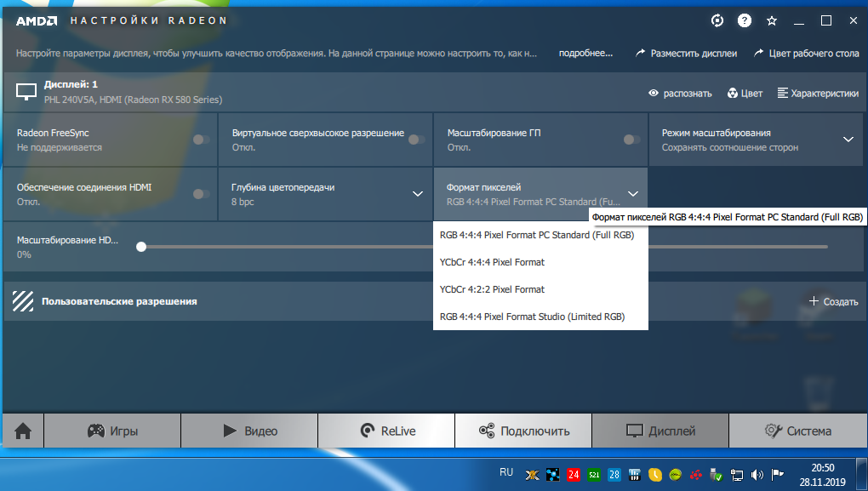Click the equalizer bars tray icon

[x=634, y=474]
